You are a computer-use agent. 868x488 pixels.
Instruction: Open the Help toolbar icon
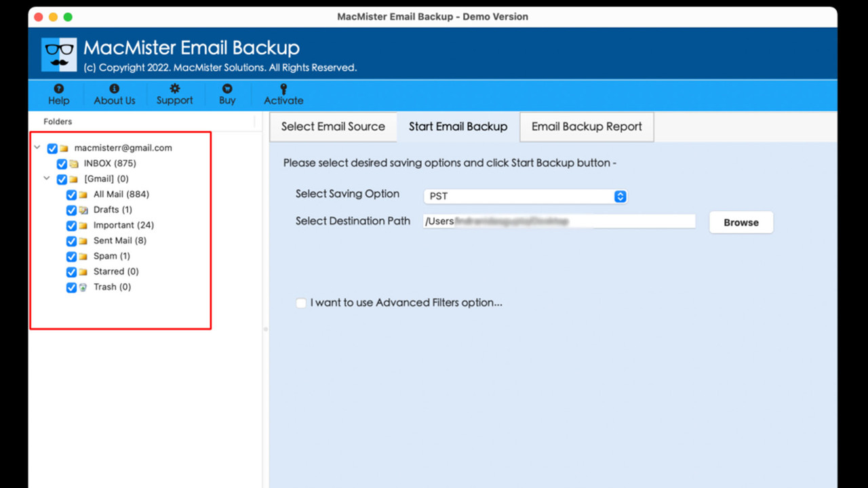click(58, 89)
